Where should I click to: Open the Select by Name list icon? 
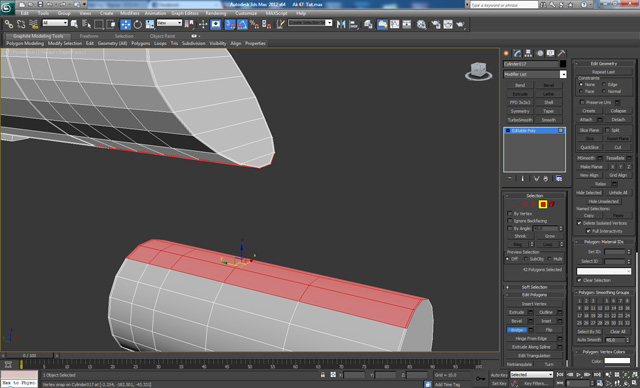(x=86, y=24)
